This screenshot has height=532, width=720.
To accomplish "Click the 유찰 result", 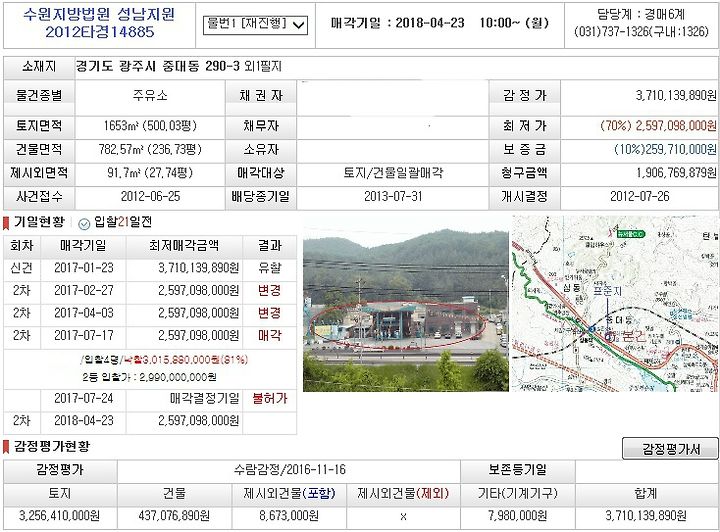I will coord(270,268).
